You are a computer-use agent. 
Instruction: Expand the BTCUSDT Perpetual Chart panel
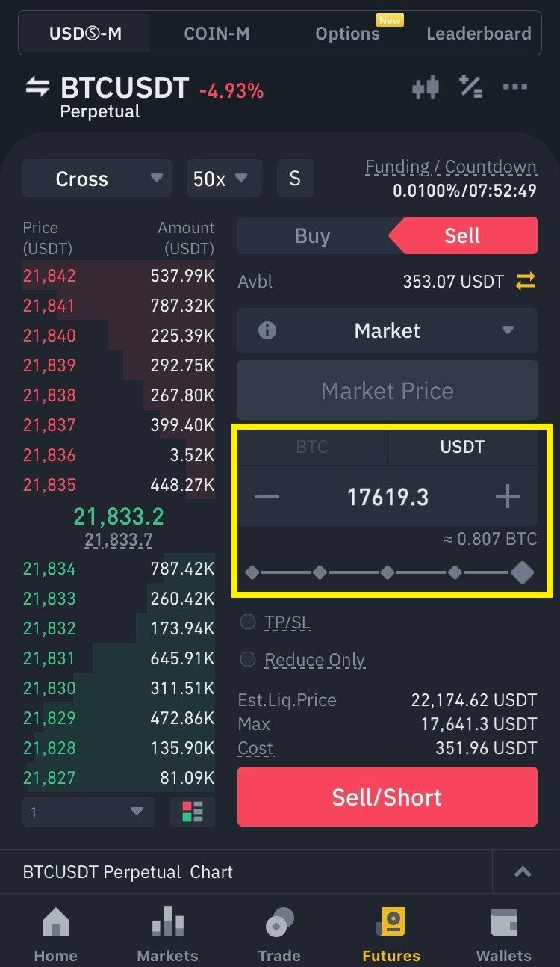click(x=523, y=872)
